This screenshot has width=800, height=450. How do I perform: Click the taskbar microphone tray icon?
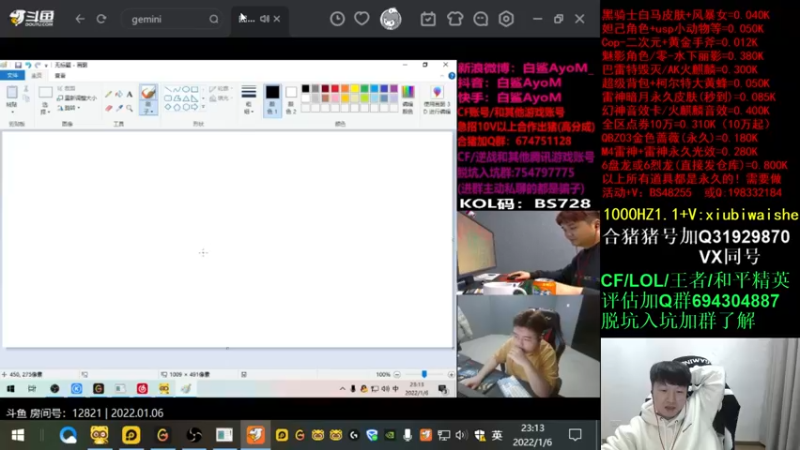407,435
